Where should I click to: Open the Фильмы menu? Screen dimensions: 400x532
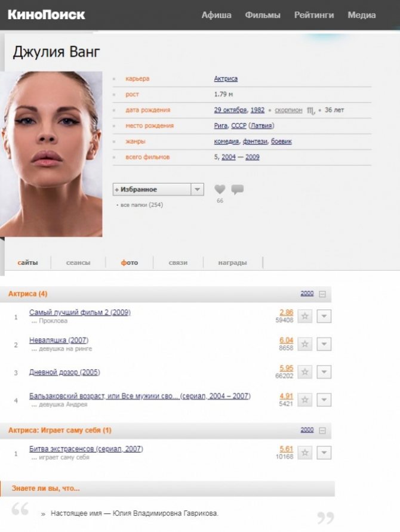click(263, 15)
